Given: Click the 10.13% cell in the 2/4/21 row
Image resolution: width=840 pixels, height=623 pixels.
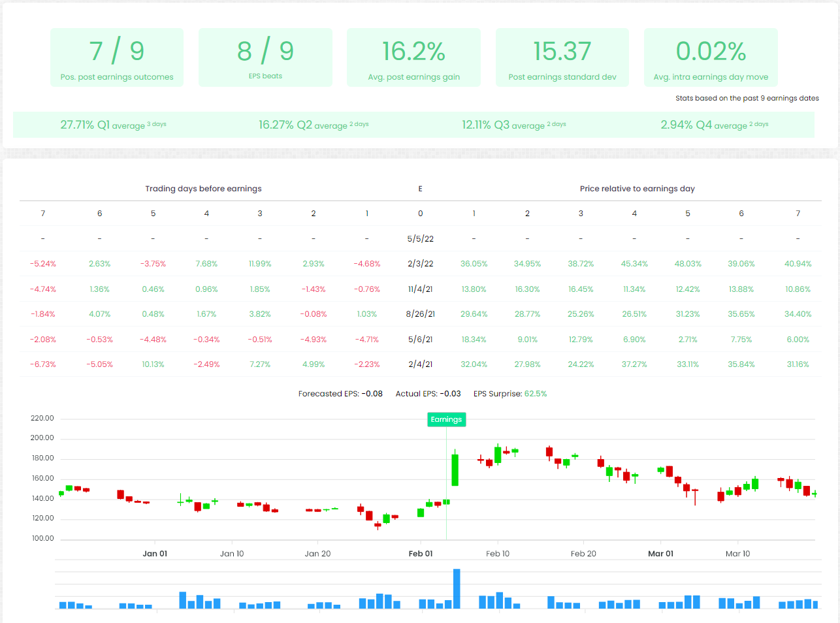Looking at the screenshot, I should coord(153,364).
